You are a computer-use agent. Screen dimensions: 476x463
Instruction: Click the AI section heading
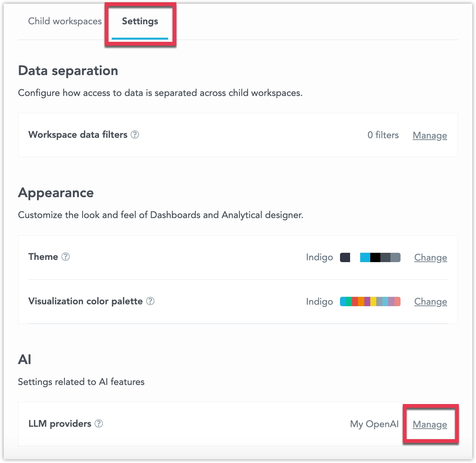coord(25,359)
